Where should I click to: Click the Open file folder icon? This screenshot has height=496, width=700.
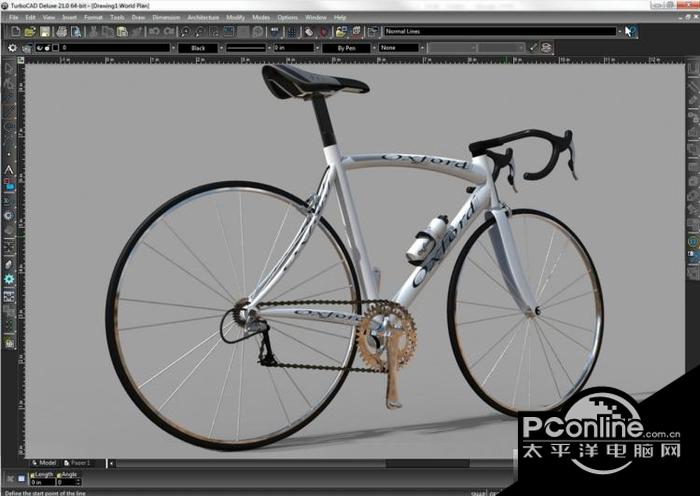pyautogui.click(x=30, y=31)
